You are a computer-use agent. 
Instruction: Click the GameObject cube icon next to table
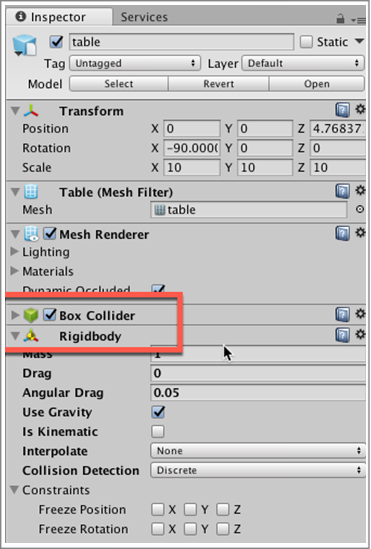pos(24,46)
